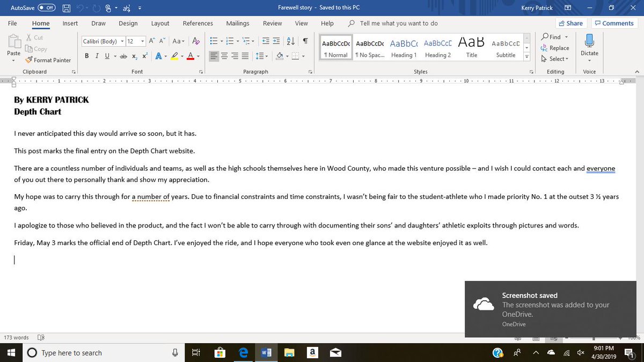This screenshot has width=644, height=362.
Task: Select Align Right
Action: pos(235,56)
